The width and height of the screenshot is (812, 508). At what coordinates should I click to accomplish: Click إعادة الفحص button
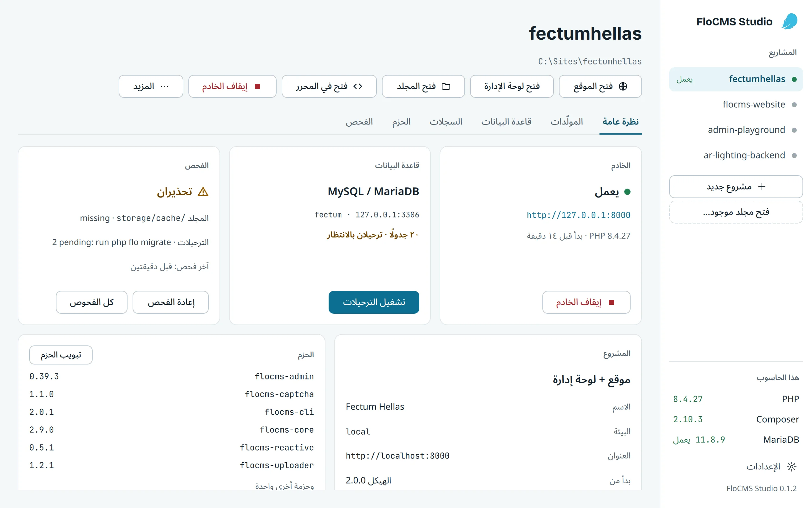170,302
